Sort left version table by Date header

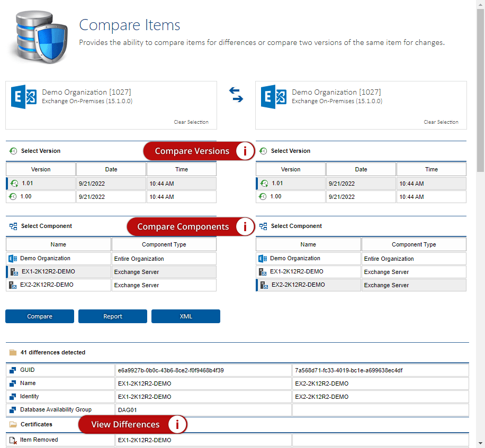coord(111,169)
